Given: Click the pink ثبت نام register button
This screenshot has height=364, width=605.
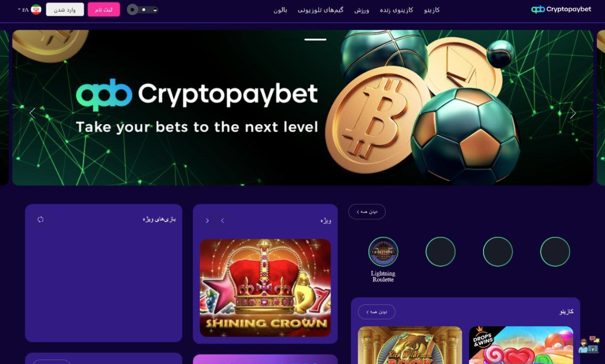Looking at the screenshot, I should click(x=104, y=9).
